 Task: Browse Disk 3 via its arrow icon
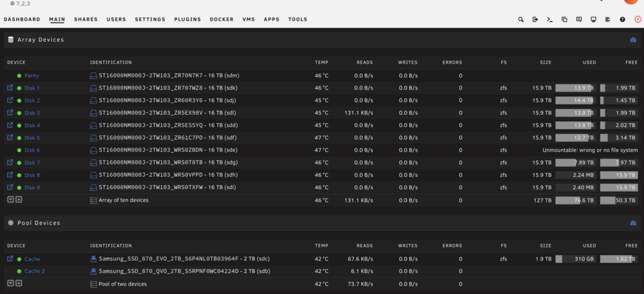pyautogui.click(x=10, y=112)
